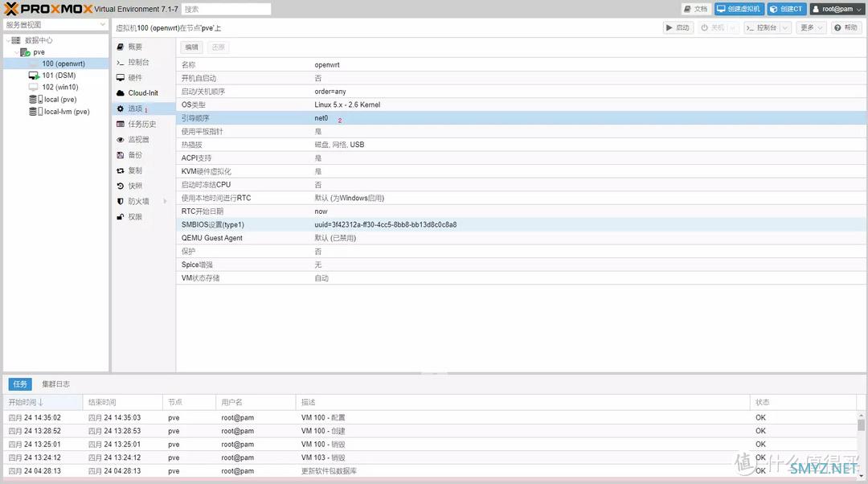Click the 搜索 search field
868x484 pixels.
tap(227, 9)
